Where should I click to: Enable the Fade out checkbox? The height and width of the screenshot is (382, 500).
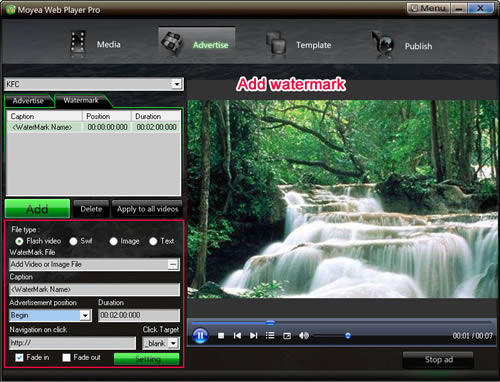(x=66, y=357)
